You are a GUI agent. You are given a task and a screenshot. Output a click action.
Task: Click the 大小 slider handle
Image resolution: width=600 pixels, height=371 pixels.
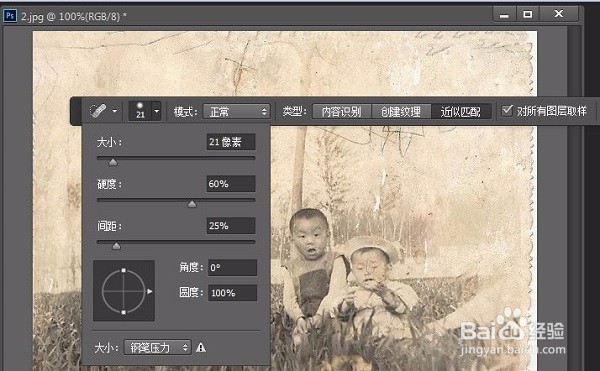(x=113, y=162)
